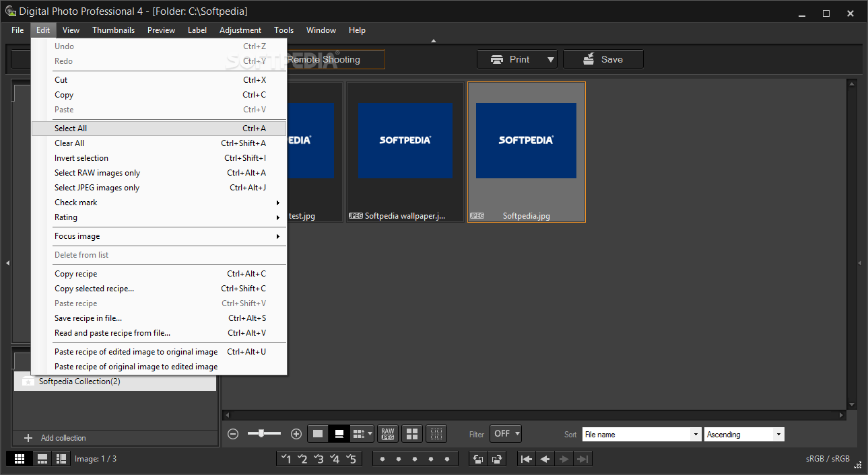Open the Adjustment menu
This screenshot has width=868, height=475.
(x=240, y=30)
